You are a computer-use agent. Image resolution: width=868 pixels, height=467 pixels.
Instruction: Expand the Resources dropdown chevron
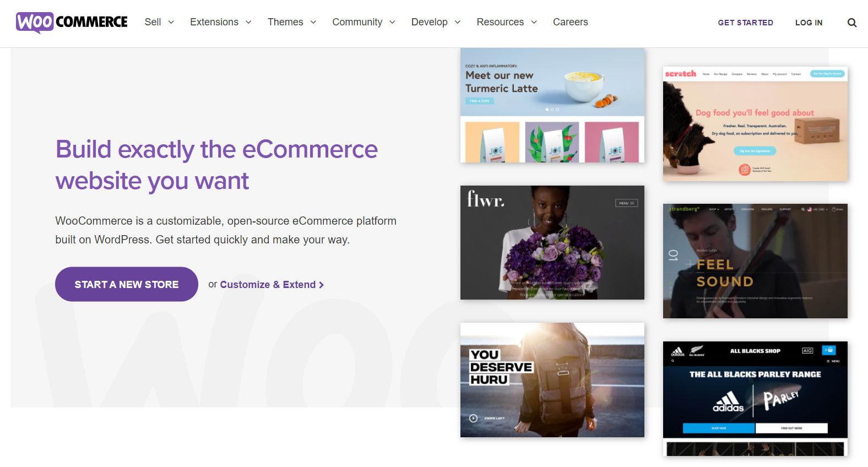click(534, 22)
